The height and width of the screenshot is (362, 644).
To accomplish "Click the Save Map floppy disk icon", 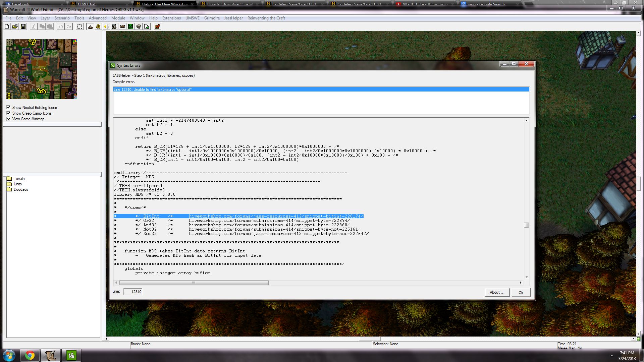I will coord(23,26).
